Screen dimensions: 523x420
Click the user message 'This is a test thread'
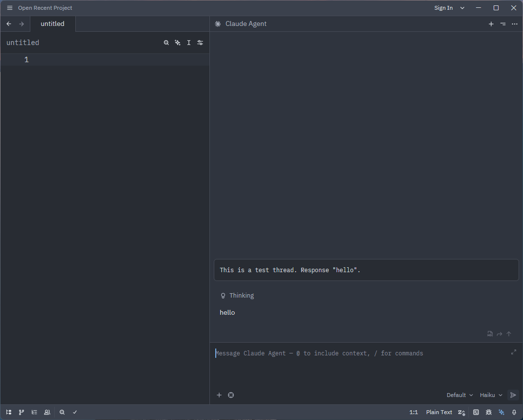366,270
